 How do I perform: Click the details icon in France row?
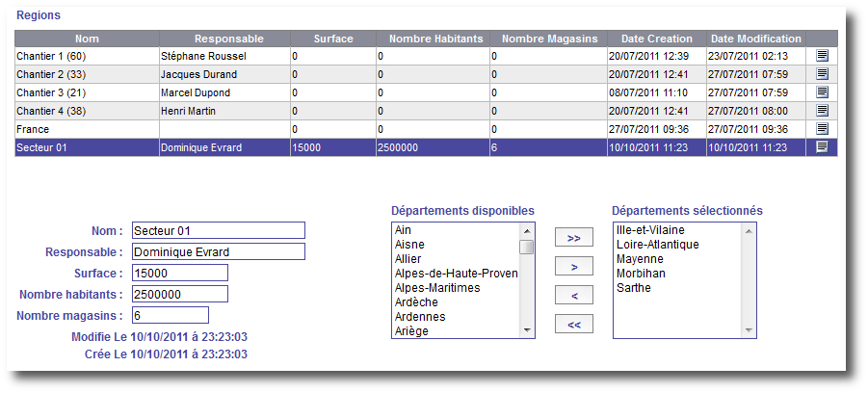point(822,129)
